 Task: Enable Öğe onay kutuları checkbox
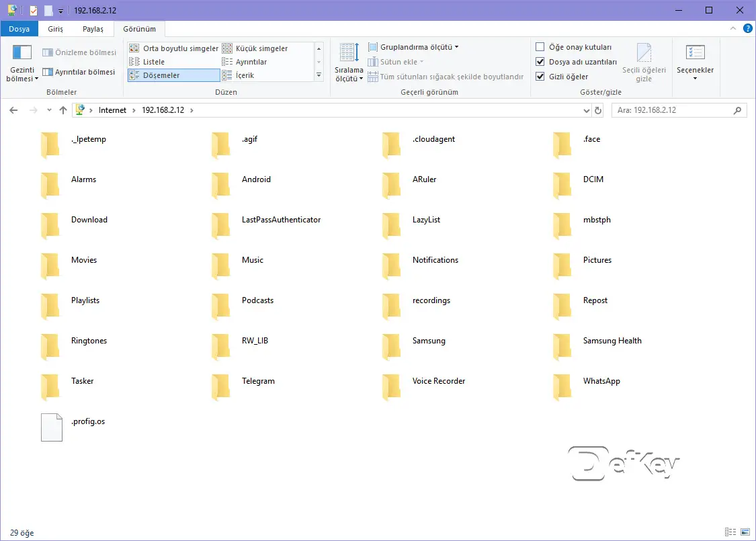point(540,47)
